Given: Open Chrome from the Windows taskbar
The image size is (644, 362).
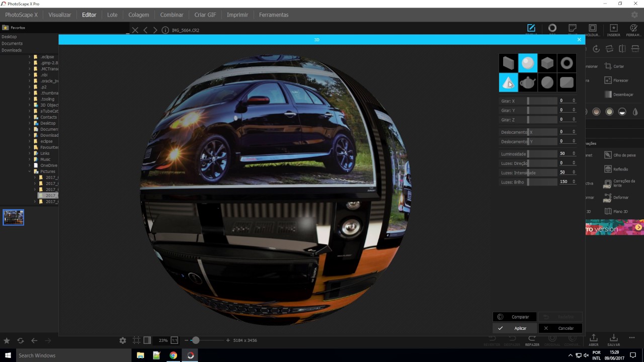Looking at the screenshot, I should pyautogui.click(x=173, y=355).
